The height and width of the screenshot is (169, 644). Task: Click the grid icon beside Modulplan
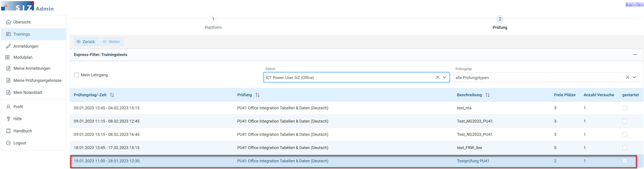point(8,57)
